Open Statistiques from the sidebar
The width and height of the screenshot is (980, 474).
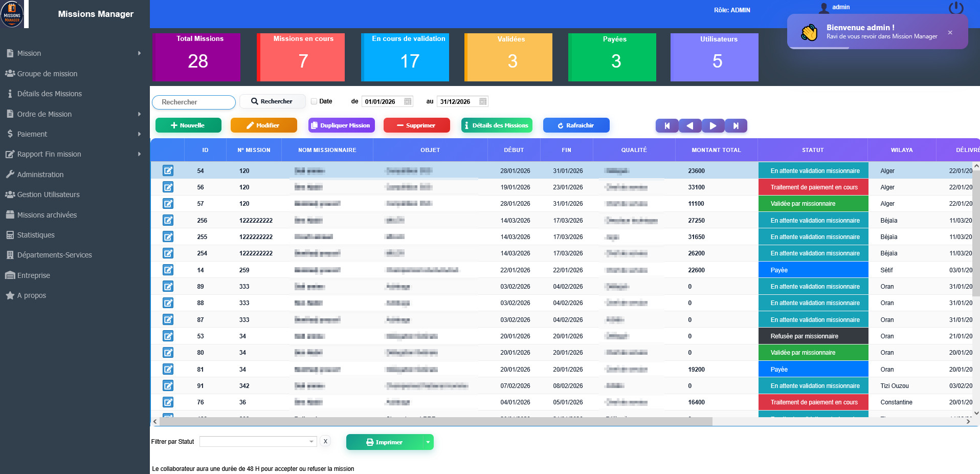click(36, 235)
